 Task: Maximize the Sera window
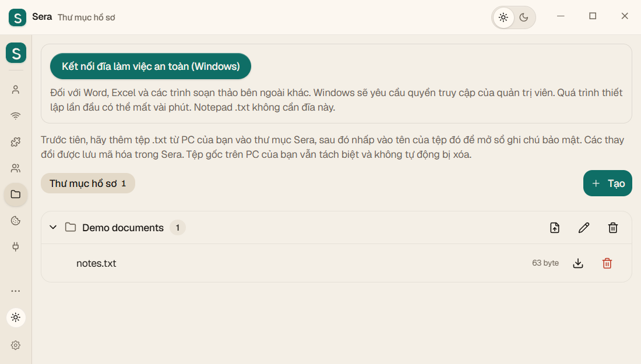coord(593,16)
